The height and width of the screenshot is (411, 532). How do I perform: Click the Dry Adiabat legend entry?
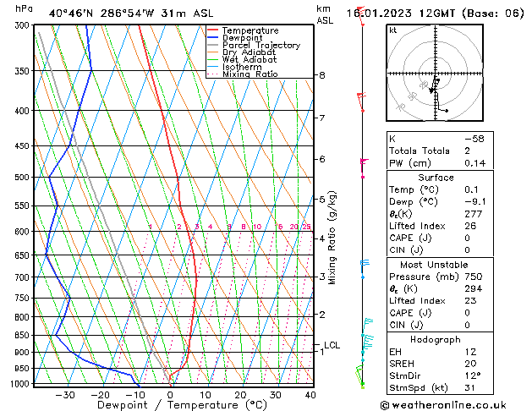point(249,52)
